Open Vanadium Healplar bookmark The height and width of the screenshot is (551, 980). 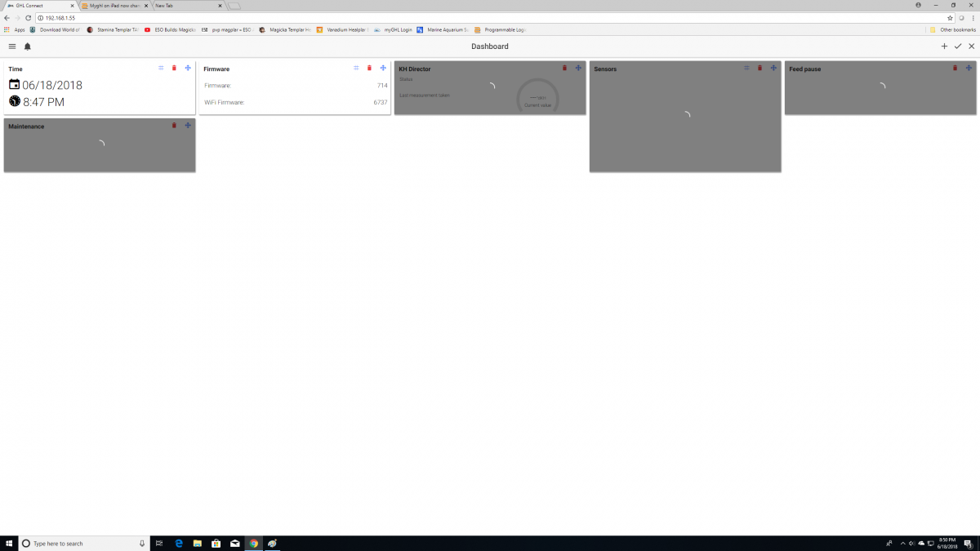343,29
